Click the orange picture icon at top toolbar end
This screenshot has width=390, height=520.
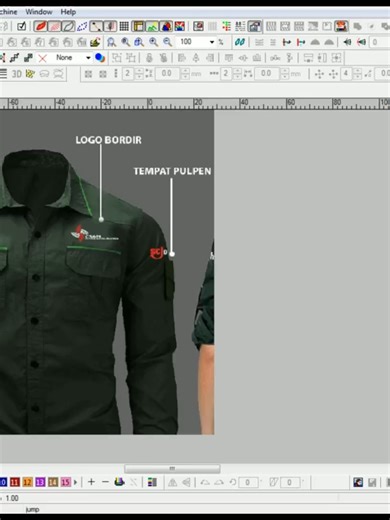[x=341, y=26]
